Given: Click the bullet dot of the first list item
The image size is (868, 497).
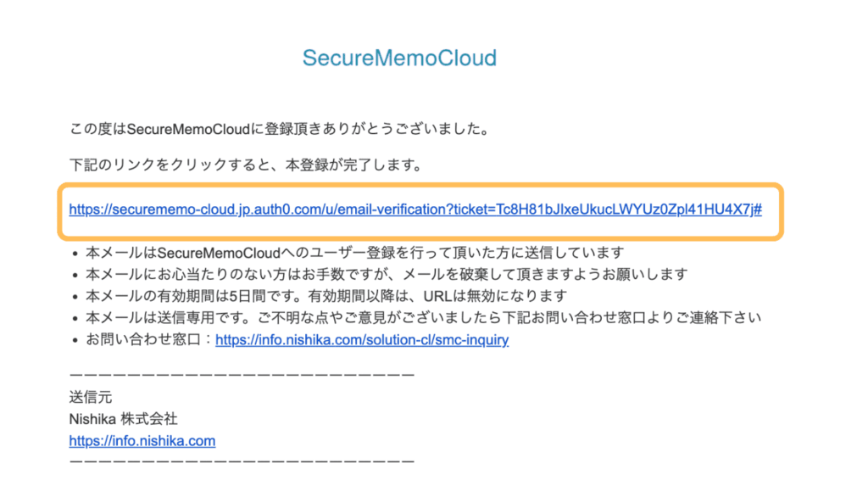Looking at the screenshot, I should click(x=75, y=253).
